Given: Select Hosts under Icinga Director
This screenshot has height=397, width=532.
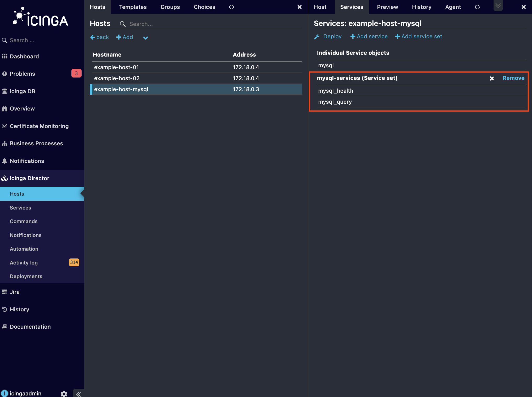Looking at the screenshot, I should 42,194.
